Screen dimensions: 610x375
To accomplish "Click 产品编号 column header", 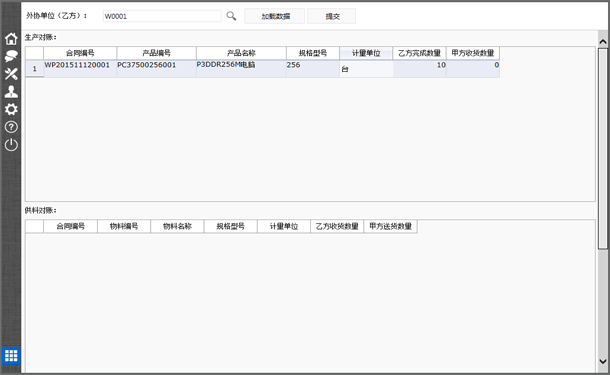I will 156,53.
